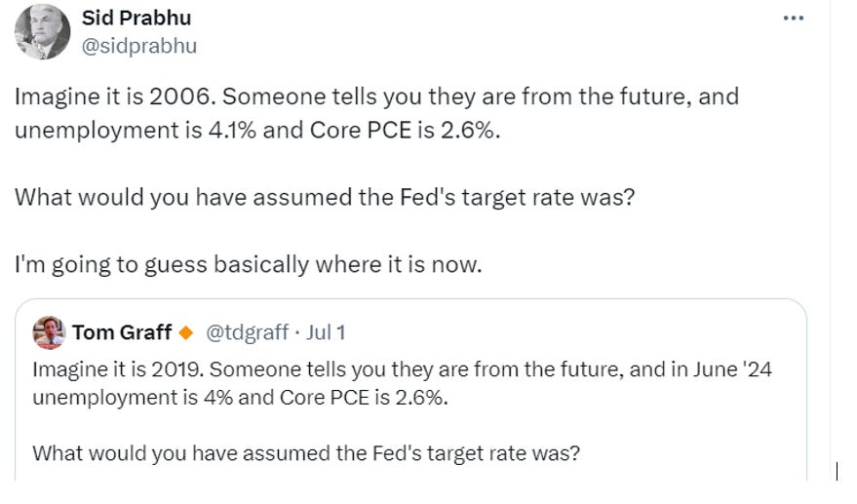The image size is (857, 504).
Task: Visit the @sidprabhu handle
Action: [x=139, y=45]
